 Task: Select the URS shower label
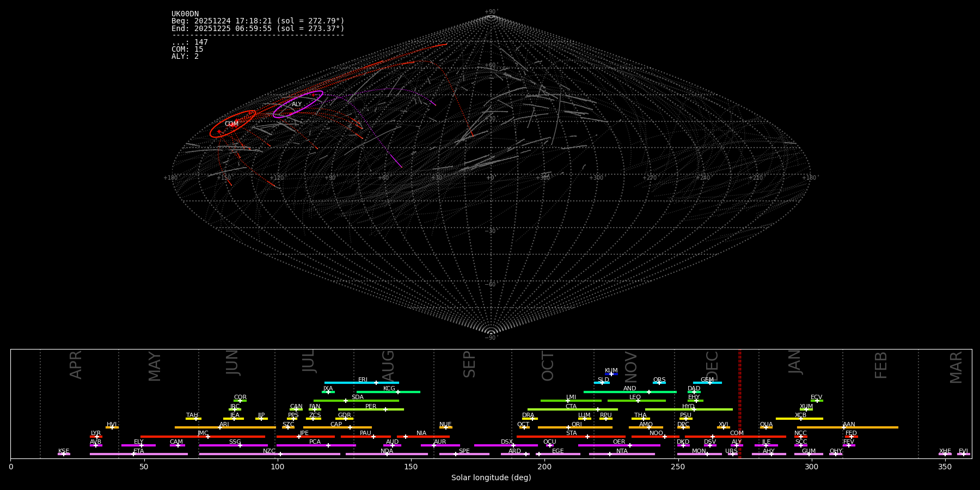point(732,451)
